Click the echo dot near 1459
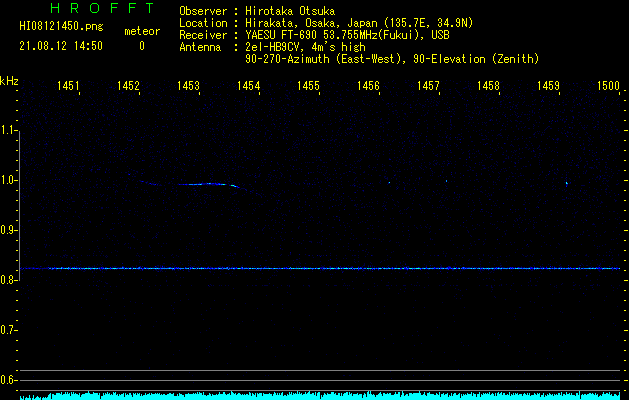This screenshot has width=629, height=400. [566, 184]
